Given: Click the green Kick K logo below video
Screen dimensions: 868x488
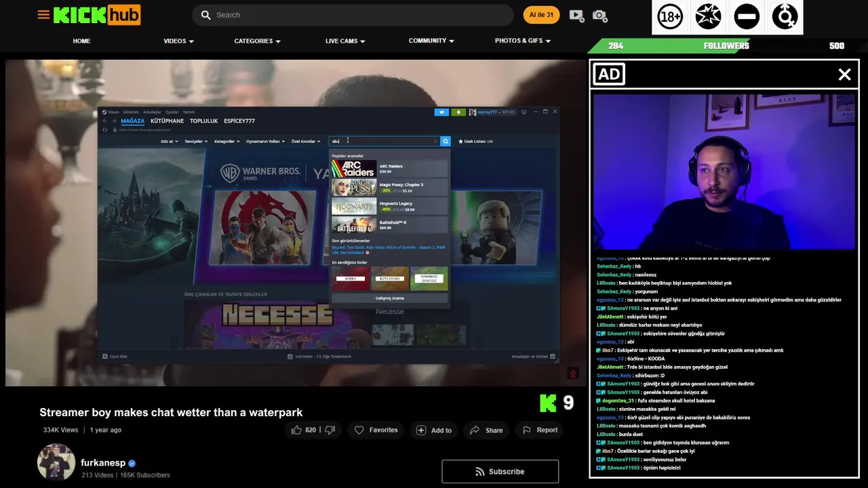Looking at the screenshot, I should pyautogui.click(x=548, y=403).
